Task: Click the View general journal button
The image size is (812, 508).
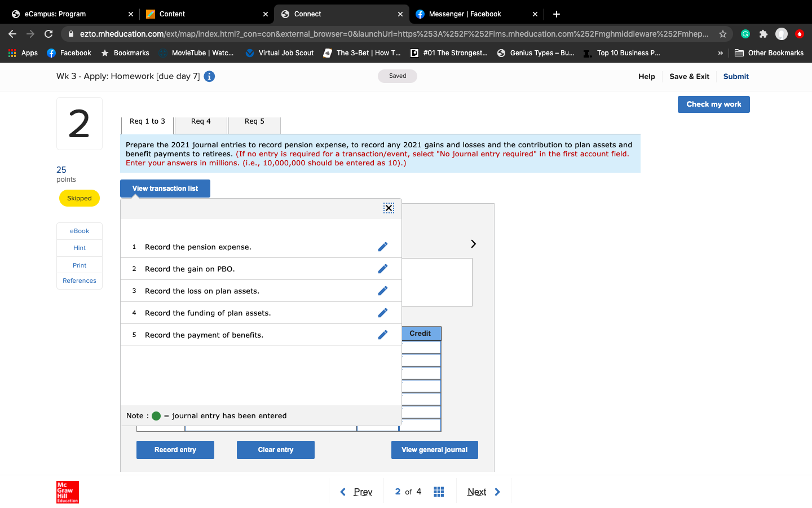Action: pyautogui.click(x=434, y=450)
